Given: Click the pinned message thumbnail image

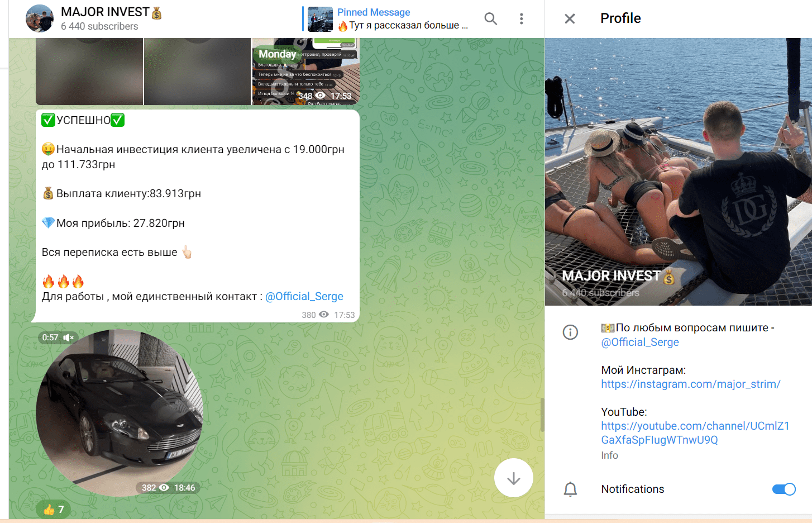Looking at the screenshot, I should click(x=320, y=19).
